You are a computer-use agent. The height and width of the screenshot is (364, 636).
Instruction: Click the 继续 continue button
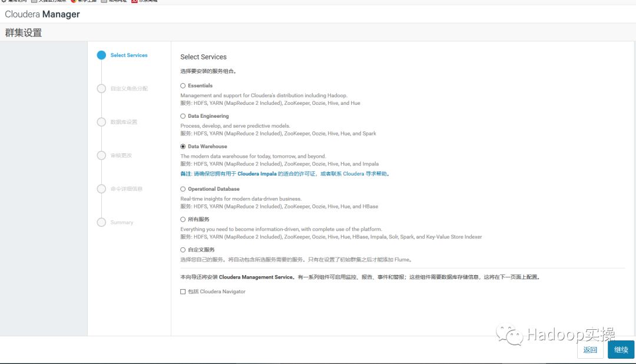tap(621, 349)
